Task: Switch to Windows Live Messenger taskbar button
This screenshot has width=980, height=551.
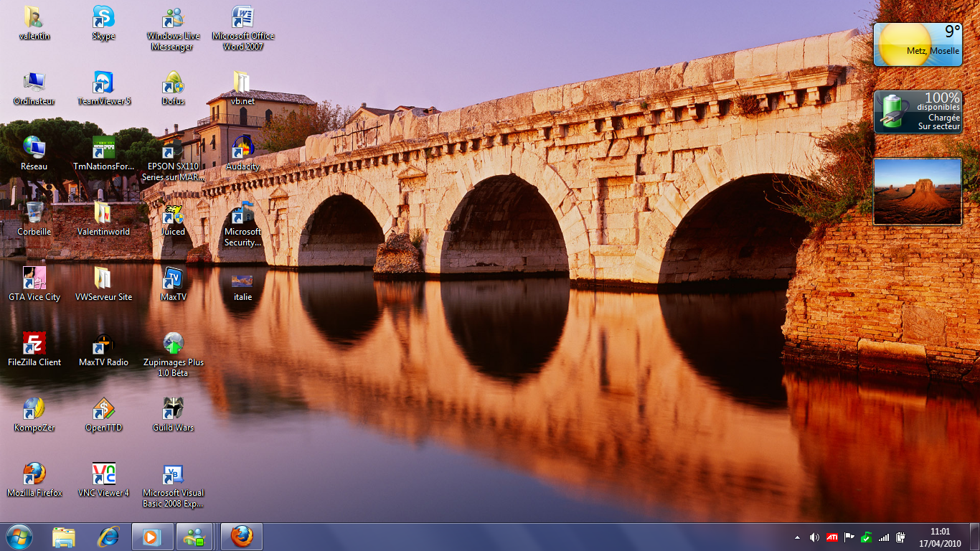Action: [x=194, y=537]
